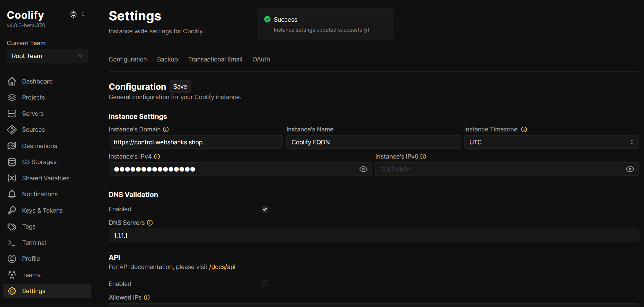
Task: Click the DNS Servers info icon
Action: click(150, 223)
